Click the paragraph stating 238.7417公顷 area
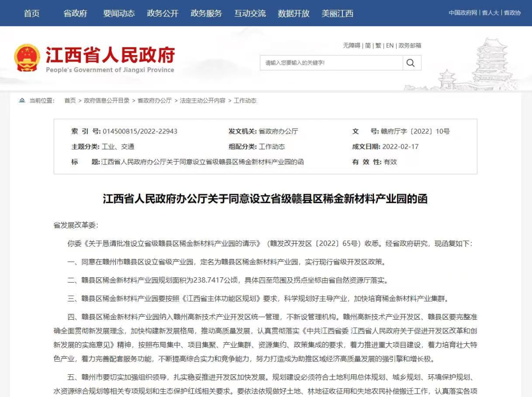 point(228,280)
